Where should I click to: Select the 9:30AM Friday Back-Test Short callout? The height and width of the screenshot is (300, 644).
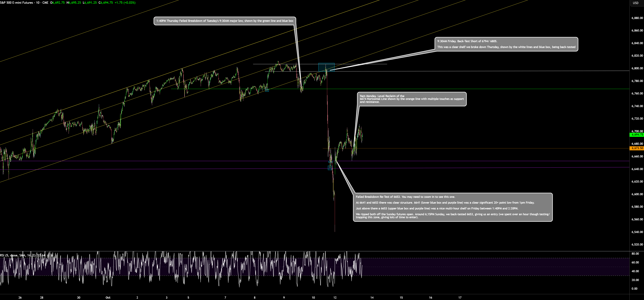coord(506,44)
